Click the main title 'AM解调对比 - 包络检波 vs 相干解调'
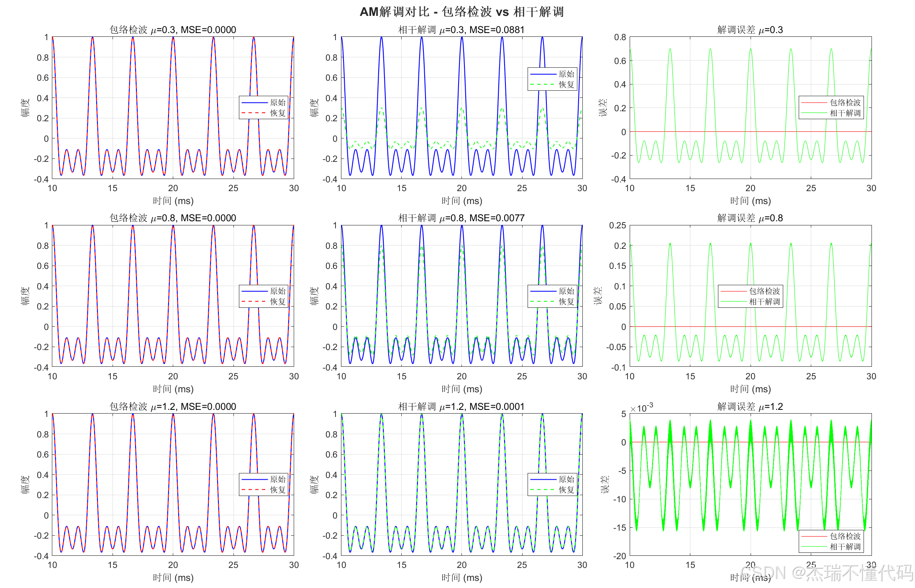Viewport: 915px width, 588px height. tap(461, 12)
